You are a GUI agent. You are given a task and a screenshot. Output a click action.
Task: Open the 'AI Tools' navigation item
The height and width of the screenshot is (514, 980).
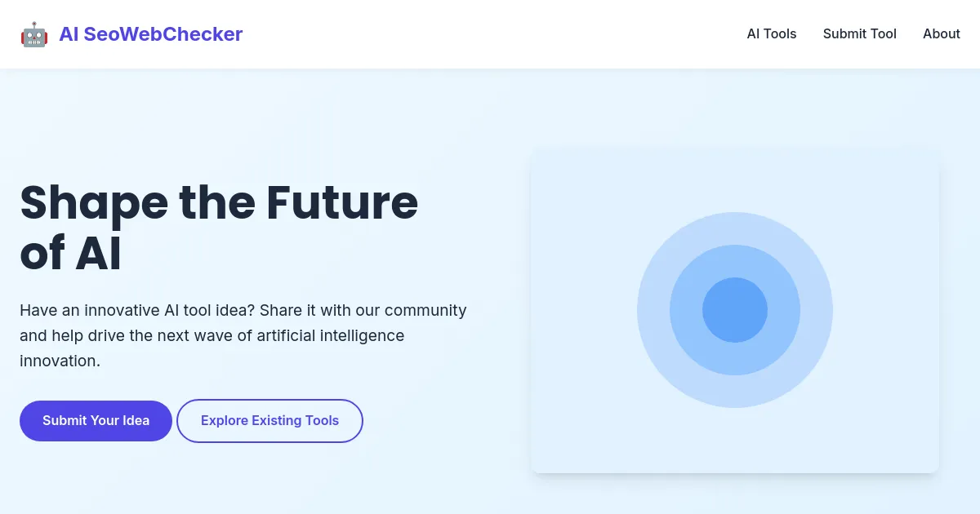(771, 34)
